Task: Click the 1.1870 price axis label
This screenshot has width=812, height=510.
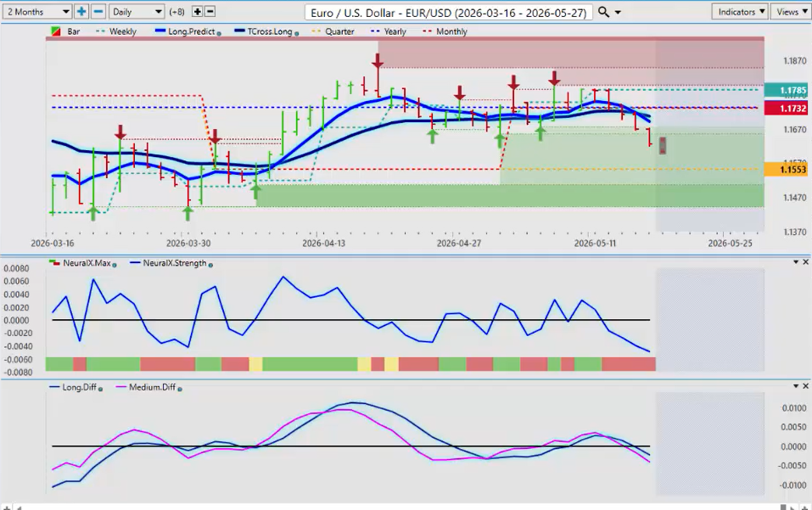Action: pyautogui.click(x=794, y=61)
